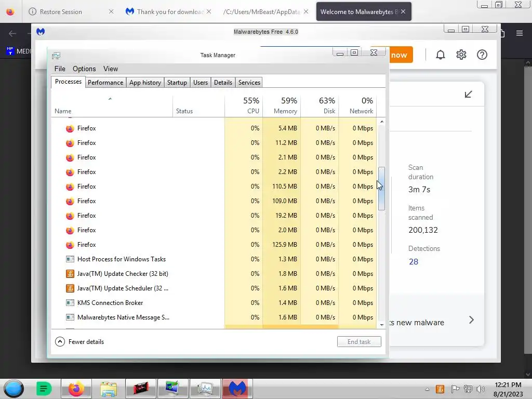This screenshot has height=399, width=532.
Task: Click Malwarebytes logo in title bar
Action: 41,32
